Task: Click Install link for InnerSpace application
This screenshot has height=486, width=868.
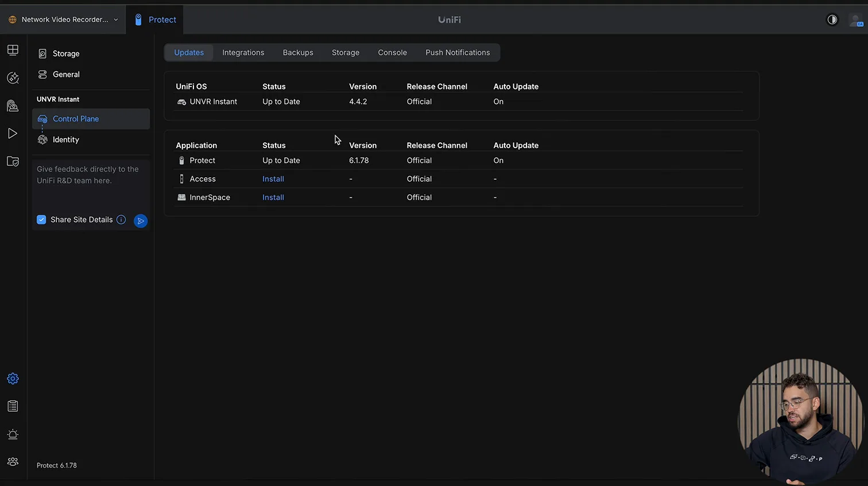Action: click(x=273, y=197)
